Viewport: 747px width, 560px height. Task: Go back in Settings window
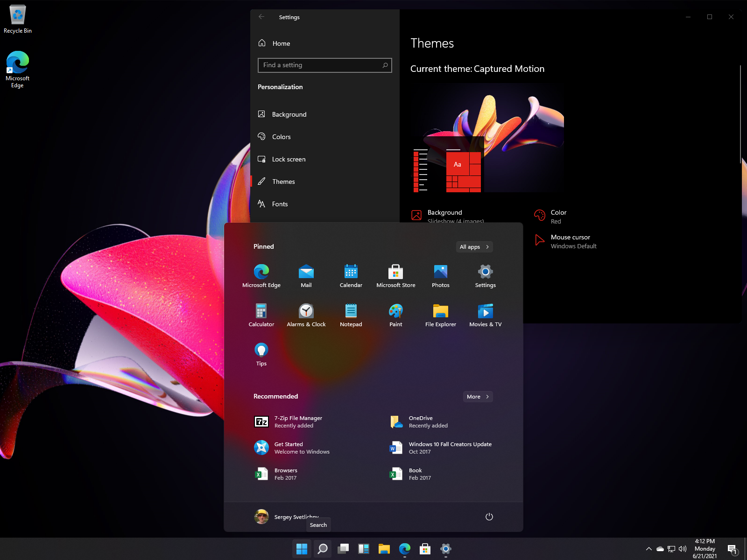pyautogui.click(x=261, y=17)
